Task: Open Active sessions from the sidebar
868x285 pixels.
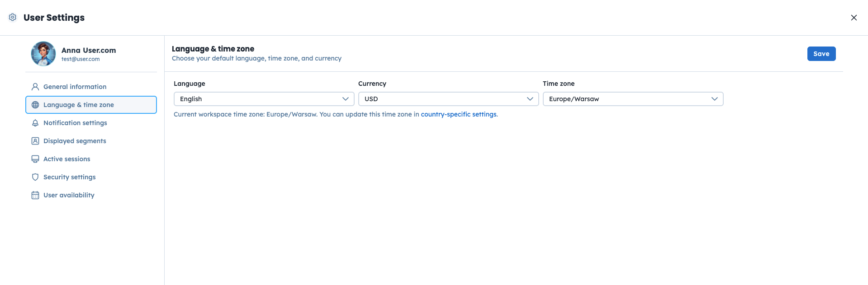Action: click(x=67, y=159)
